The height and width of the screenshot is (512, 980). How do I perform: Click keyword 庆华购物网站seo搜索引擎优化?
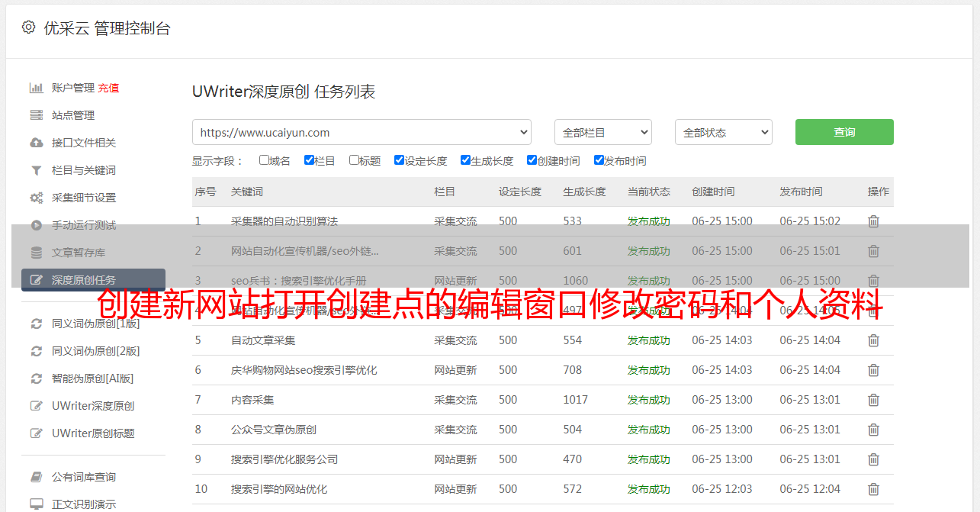tap(304, 370)
